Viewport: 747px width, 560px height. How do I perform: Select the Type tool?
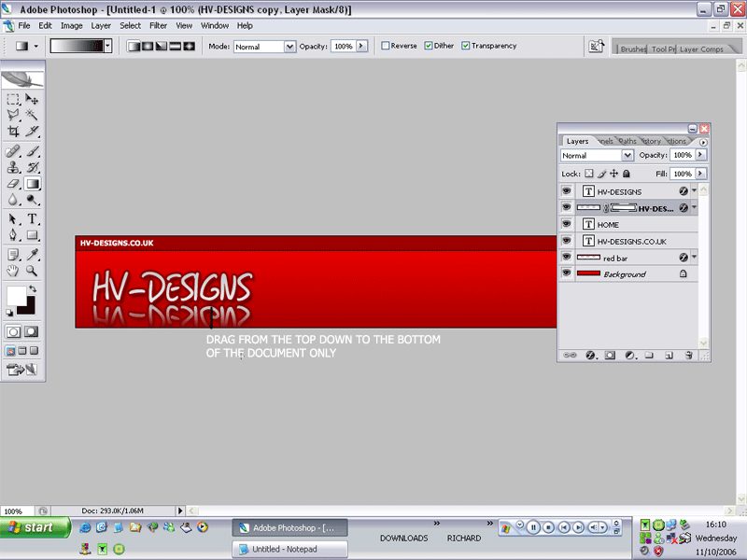coord(32,219)
